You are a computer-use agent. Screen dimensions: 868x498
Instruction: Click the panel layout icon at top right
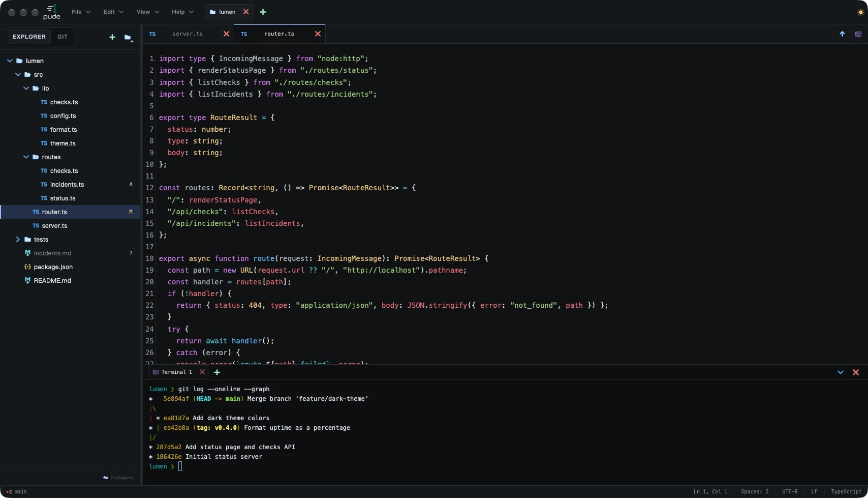[858, 34]
